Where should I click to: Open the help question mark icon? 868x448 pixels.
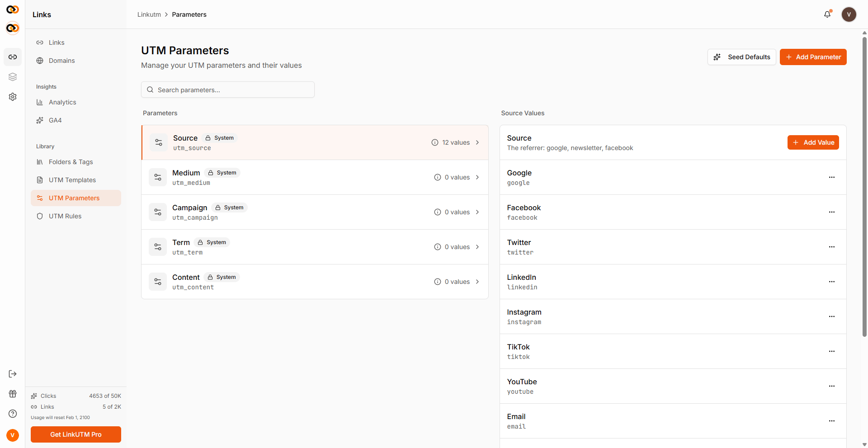(13, 414)
